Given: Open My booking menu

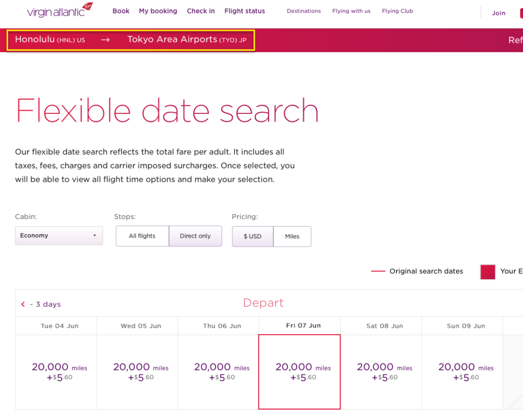Looking at the screenshot, I should click(158, 11).
